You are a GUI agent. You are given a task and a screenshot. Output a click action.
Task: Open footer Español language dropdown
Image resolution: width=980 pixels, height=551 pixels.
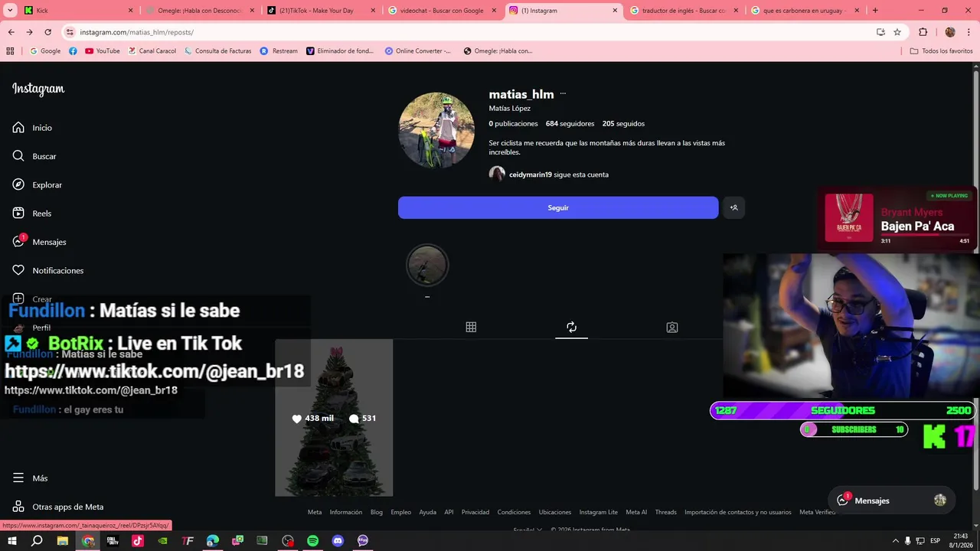528,530
